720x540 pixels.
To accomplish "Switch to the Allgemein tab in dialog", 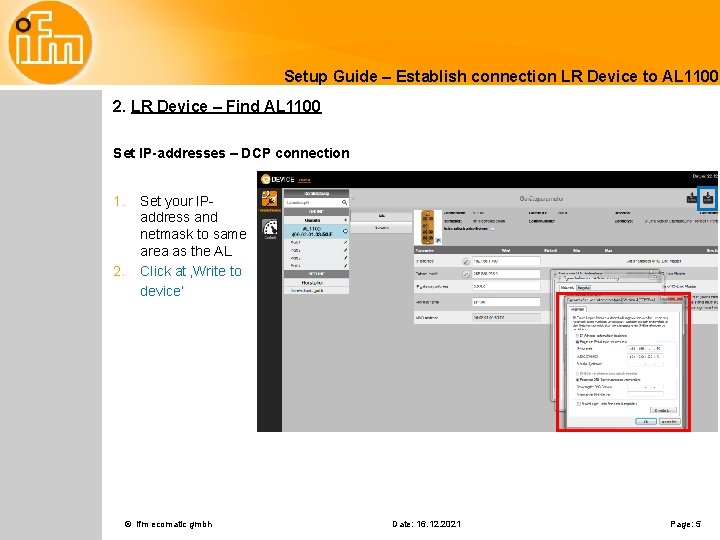I will pyautogui.click(x=578, y=309).
